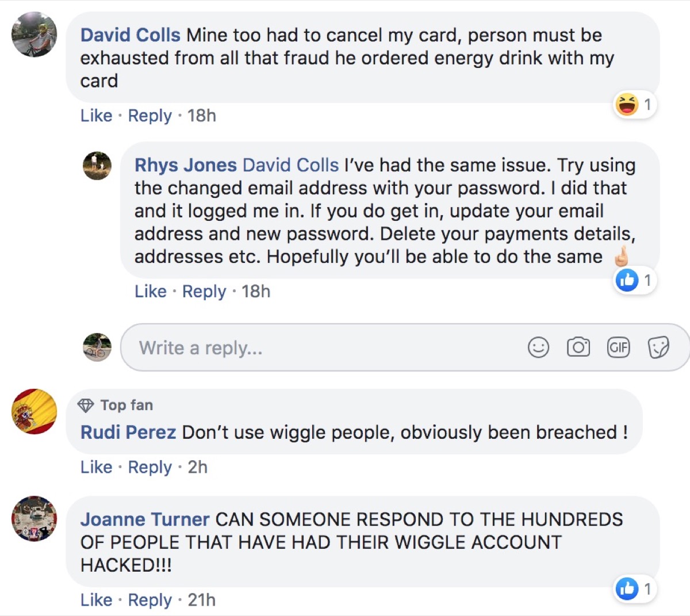The width and height of the screenshot is (690, 616).
Task: Like Joanne Turner's comment
Action: (96, 600)
